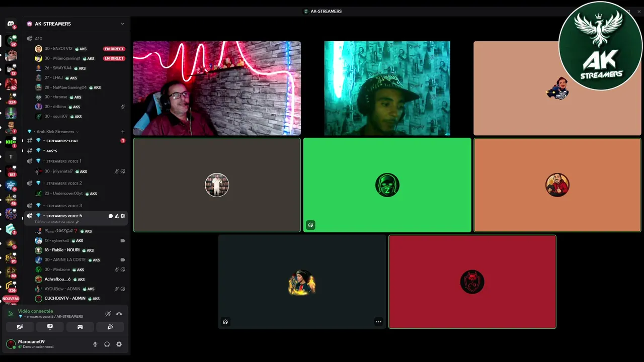Collapse the Arab Kick Streamers category

click(x=57, y=132)
